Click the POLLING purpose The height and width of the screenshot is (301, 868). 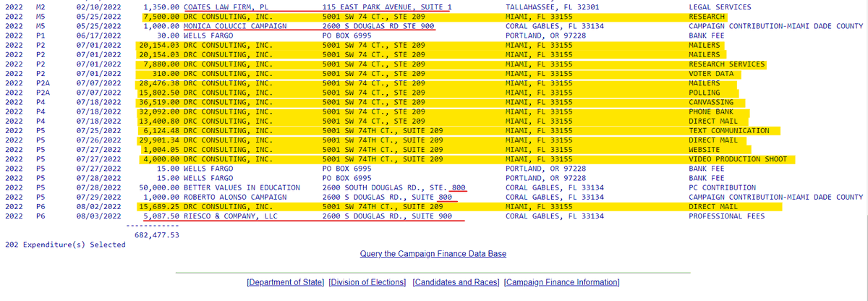[705, 93]
